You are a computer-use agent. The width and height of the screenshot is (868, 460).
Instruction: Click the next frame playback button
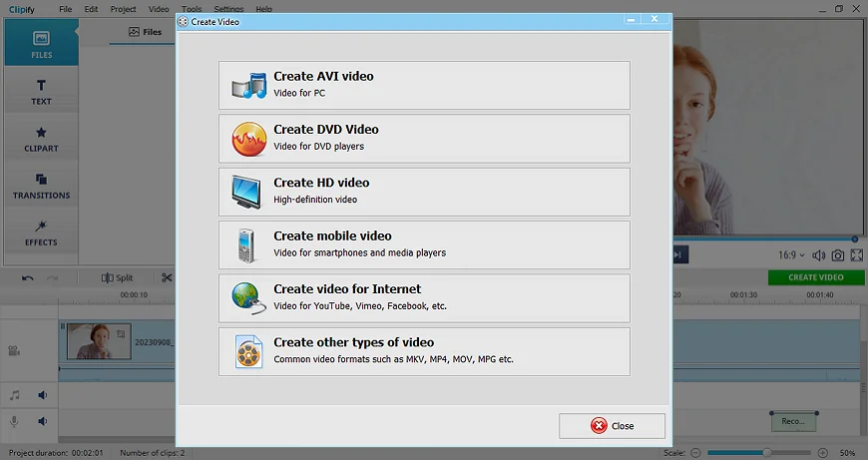(x=680, y=254)
